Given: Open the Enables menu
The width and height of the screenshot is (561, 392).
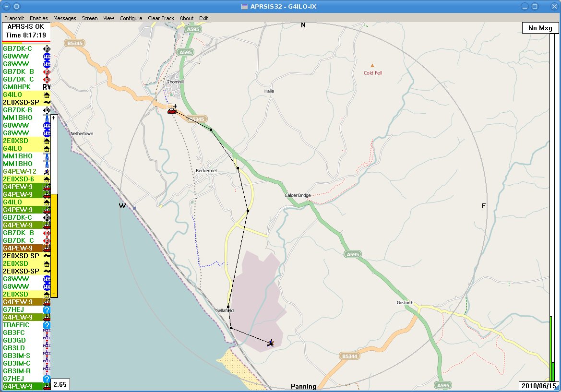Looking at the screenshot, I should coord(38,18).
